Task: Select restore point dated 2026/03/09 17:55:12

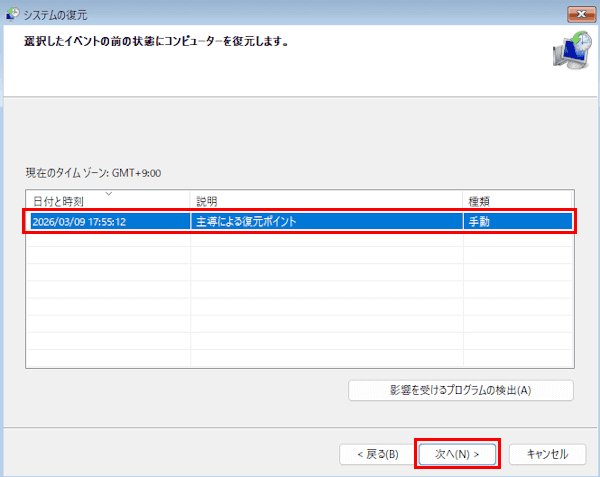Action: (x=300, y=221)
